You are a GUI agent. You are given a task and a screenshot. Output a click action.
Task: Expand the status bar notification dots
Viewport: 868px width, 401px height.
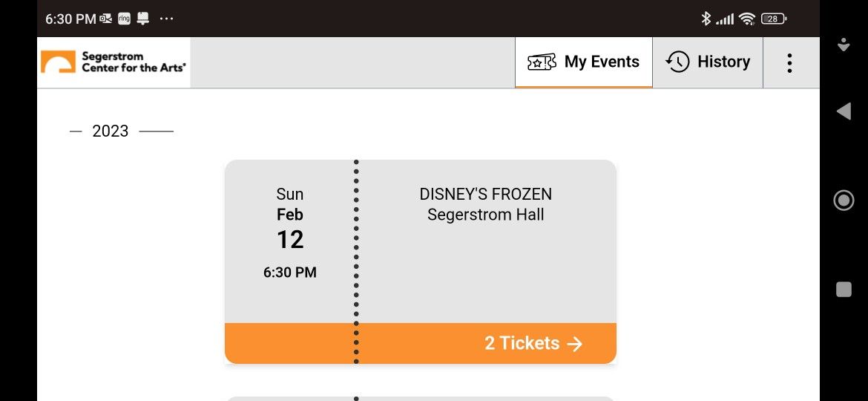[x=166, y=19]
